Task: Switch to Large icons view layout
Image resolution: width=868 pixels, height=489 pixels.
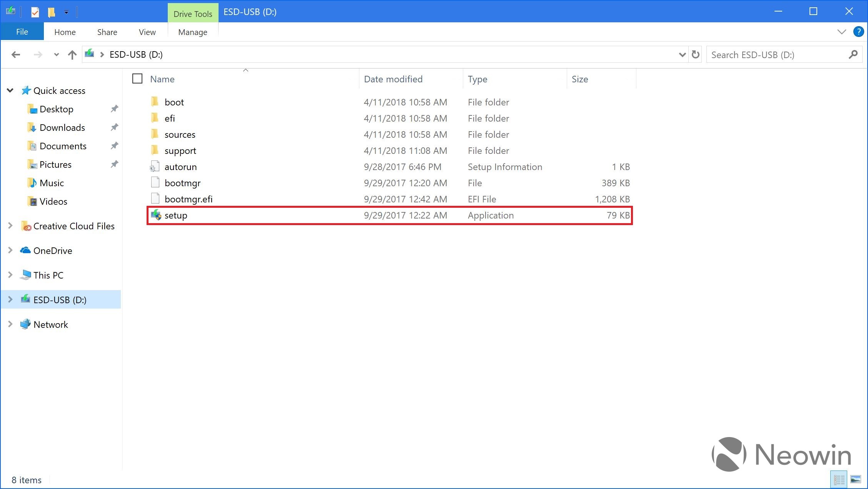Action: click(x=855, y=480)
